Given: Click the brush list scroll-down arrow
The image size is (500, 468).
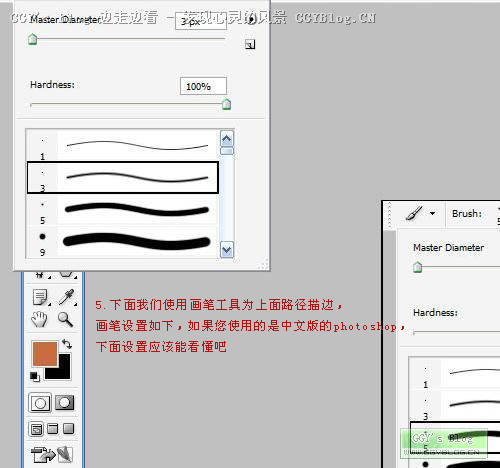Looking at the screenshot, I should pos(227,250).
